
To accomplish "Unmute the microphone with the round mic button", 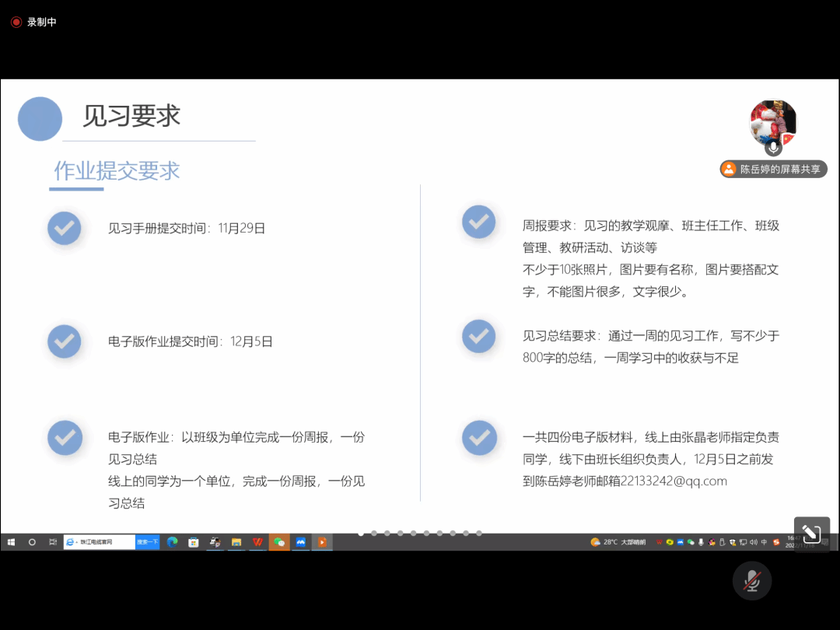I will [751, 580].
